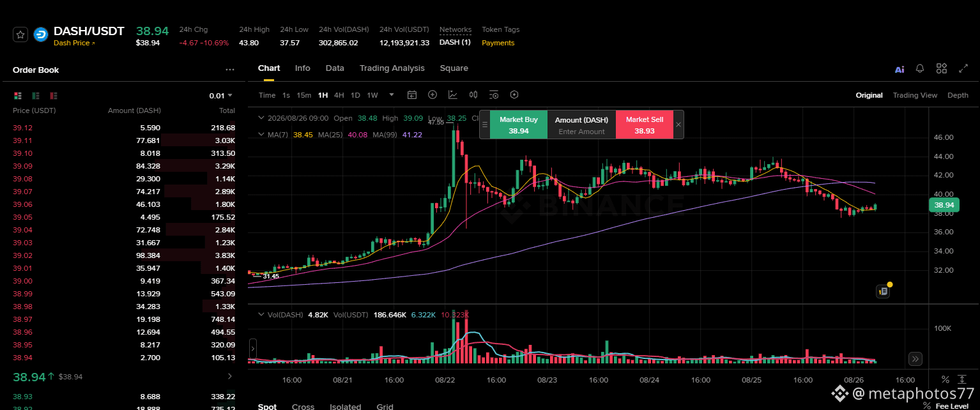Screen dimensions: 980x410
Task: Expand the left chart side panel arrow
Action: (252, 349)
